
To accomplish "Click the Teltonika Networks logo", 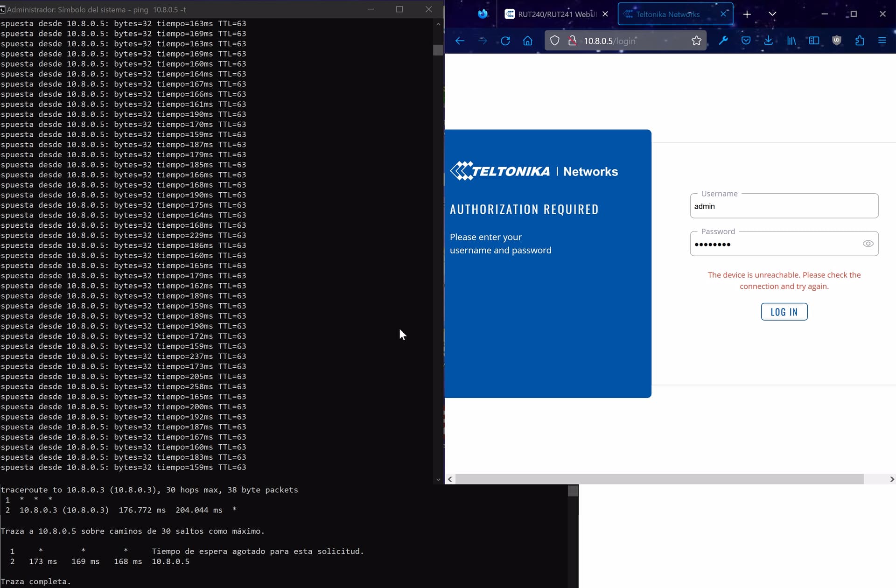I will (534, 171).
